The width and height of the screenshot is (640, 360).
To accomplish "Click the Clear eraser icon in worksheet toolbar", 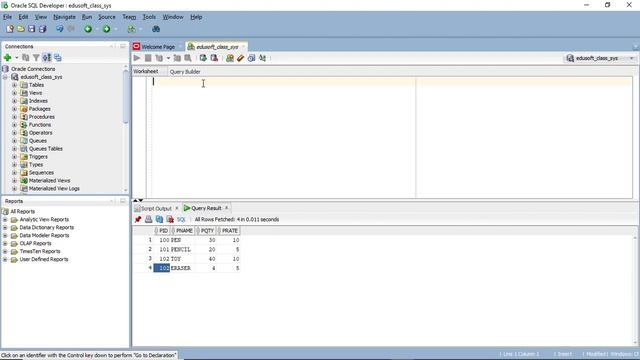I will [240, 58].
